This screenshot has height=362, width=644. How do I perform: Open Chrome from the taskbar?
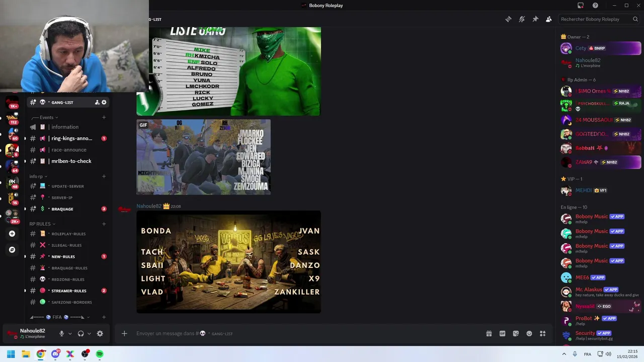(x=41, y=354)
